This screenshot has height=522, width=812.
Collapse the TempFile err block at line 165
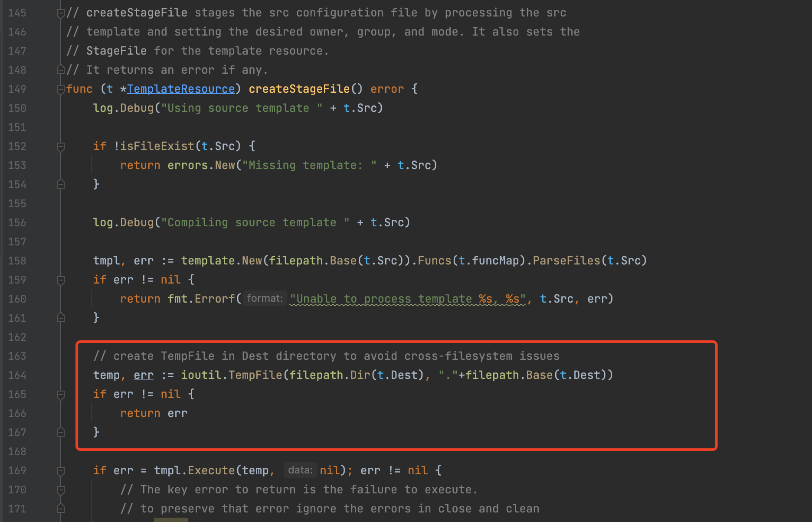(61, 395)
